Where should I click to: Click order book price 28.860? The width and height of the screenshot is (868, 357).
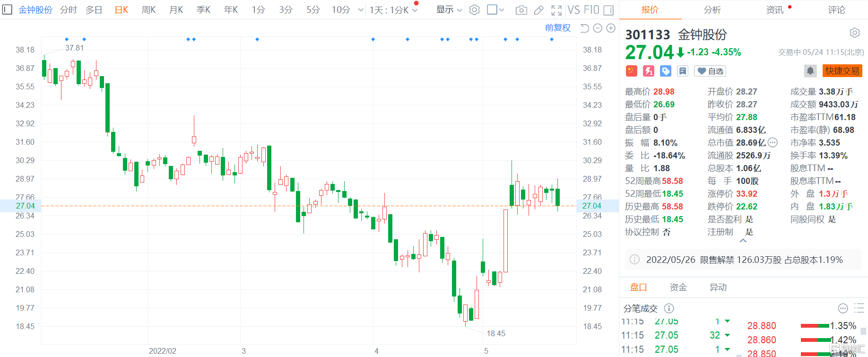(762, 340)
